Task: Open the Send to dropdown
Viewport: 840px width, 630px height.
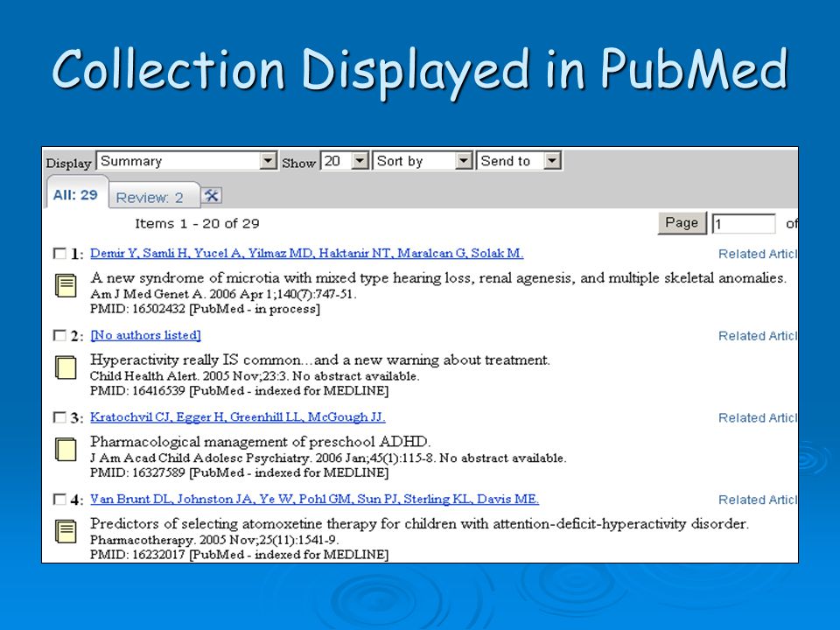Action: pos(519,161)
